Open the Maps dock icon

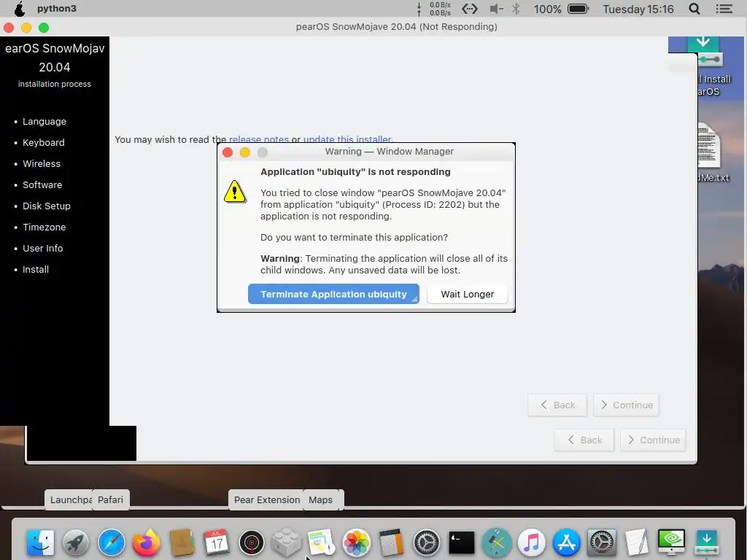point(322,542)
